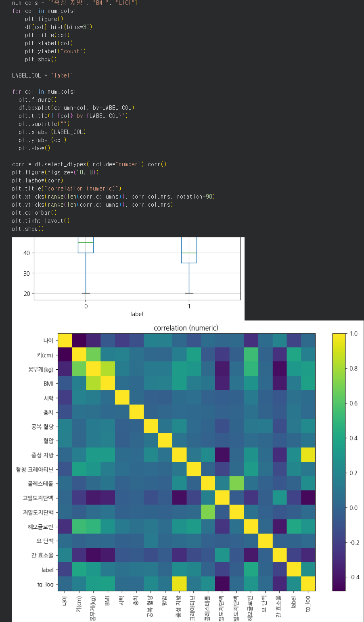Image resolution: width=364 pixels, height=622 pixels.
Task: Click the num_cols list definition line
Action: point(75,3)
